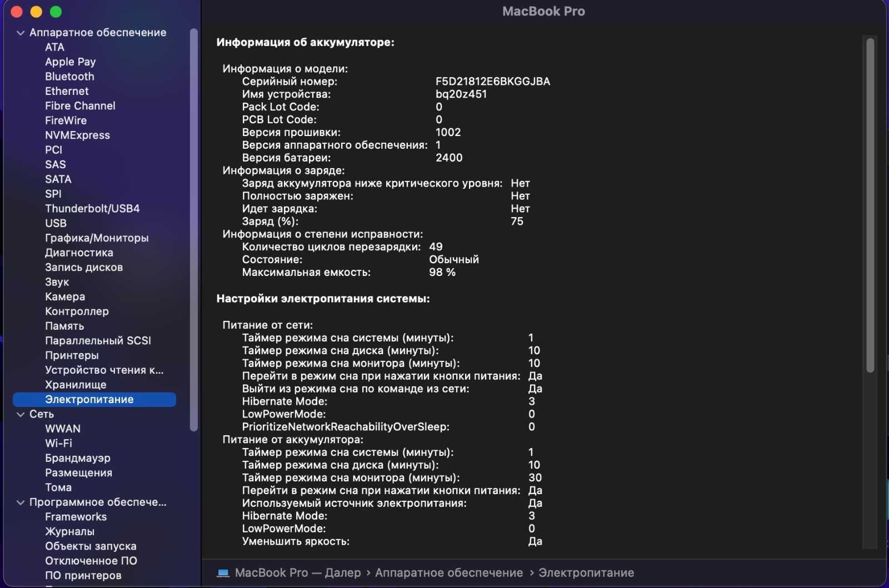Select Контроллер entry
Viewport: 889px width, 588px height.
(x=77, y=311)
